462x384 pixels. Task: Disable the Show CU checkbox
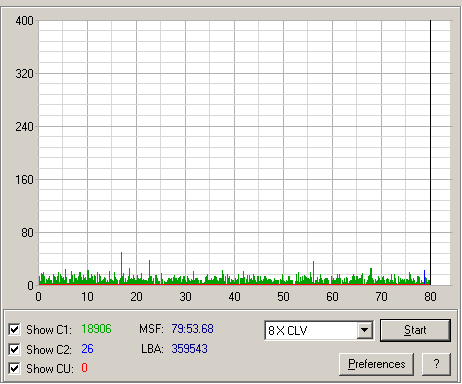click(x=14, y=369)
